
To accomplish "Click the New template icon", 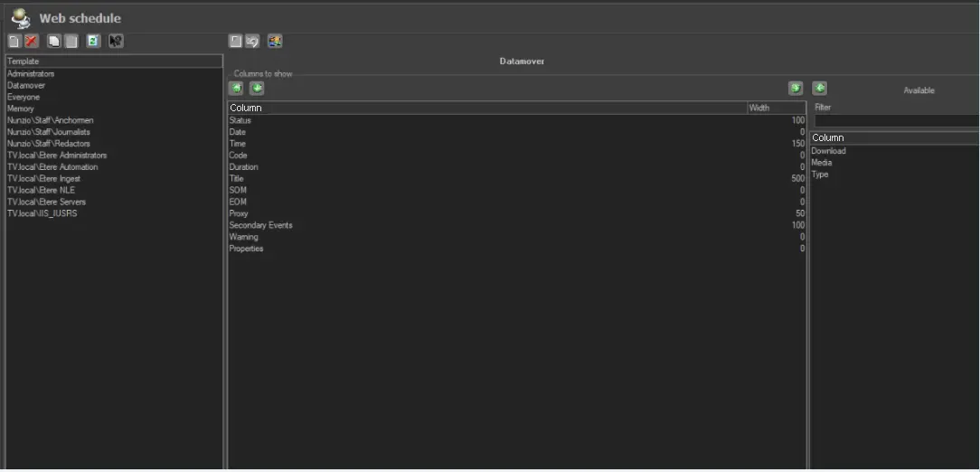I will point(14,42).
